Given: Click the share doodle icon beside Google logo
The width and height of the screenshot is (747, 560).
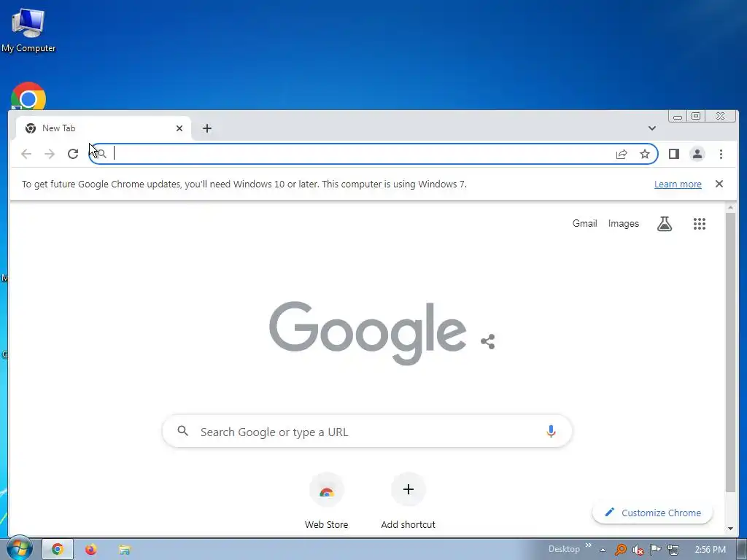Looking at the screenshot, I should pos(488,341).
